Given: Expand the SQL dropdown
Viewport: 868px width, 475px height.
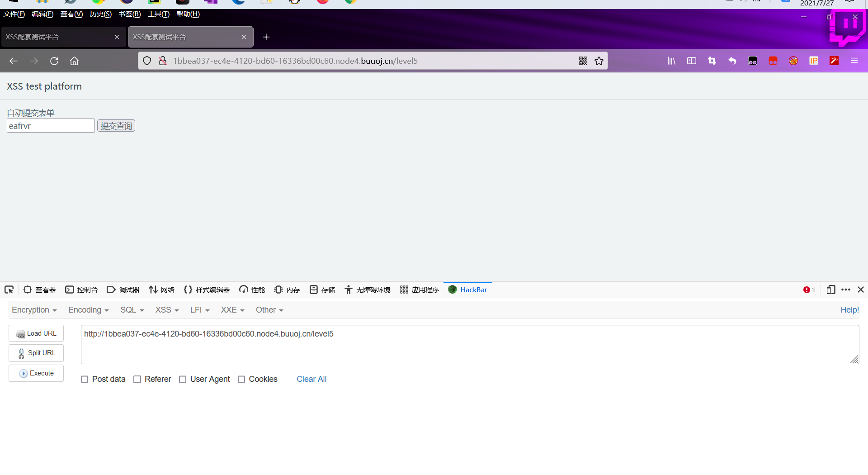Looking at the screenshot, I should click(132, 310).
